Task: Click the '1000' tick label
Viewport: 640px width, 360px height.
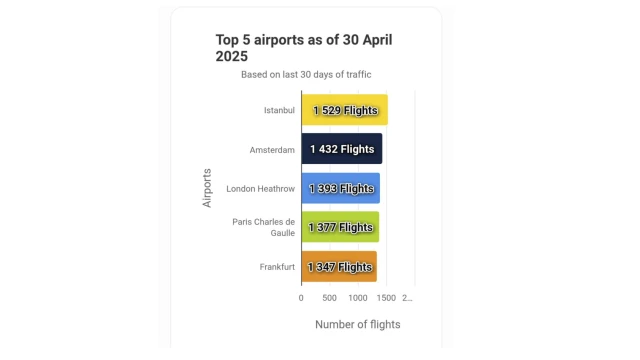Action: pos(358,298)
